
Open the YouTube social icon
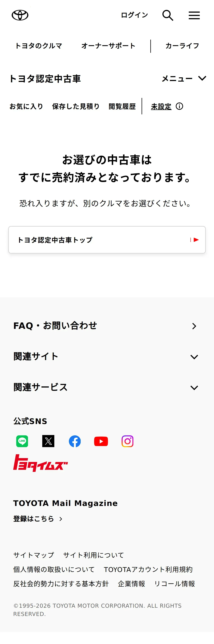(x=101, y=441)
